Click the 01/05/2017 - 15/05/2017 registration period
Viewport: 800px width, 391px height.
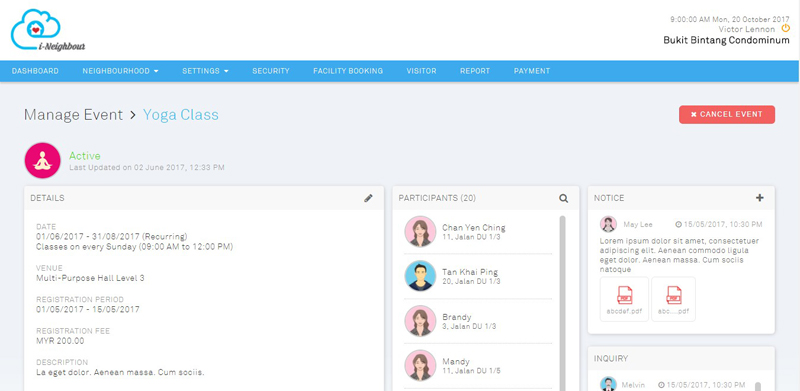click(x=88, y=309)
